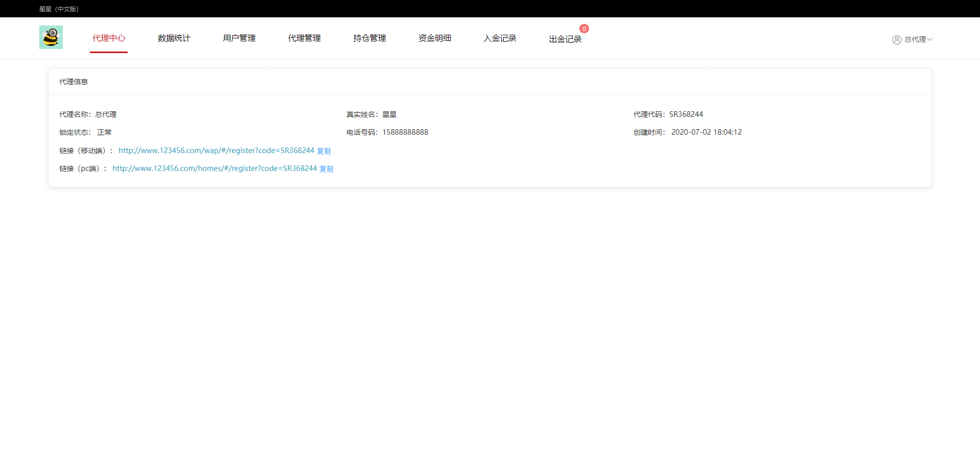The height and width of the screenshot is (467, 980).
Task: Click the bee logo icon in the header
Action: (51, 37)
